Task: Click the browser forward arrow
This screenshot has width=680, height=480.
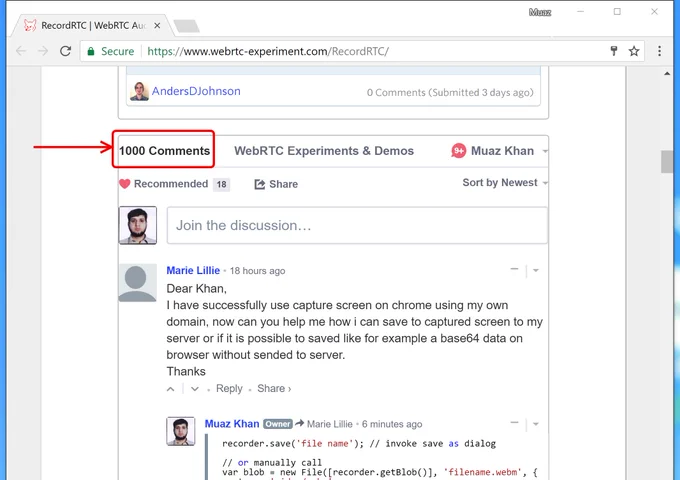Action: [43, 51]
